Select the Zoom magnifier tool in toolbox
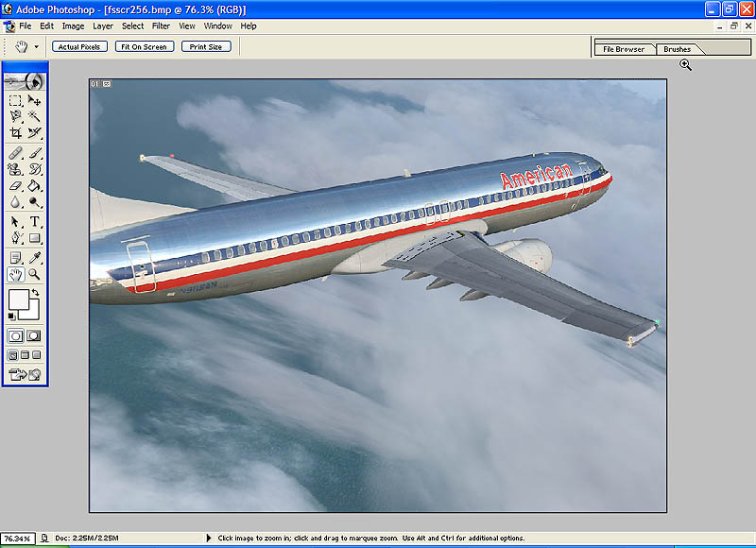Screen dimensions: 756x548 34,274
